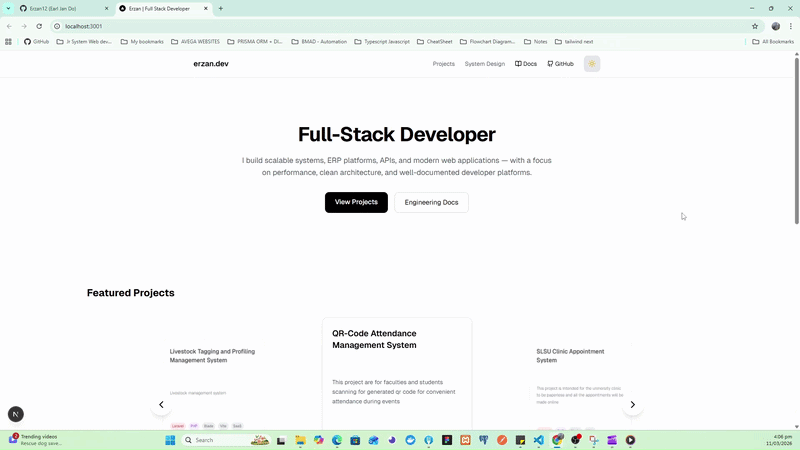Close the Erzan12 GitHub tab
The width and height of the screenshot is (800, 450).
tap(107, 9)
